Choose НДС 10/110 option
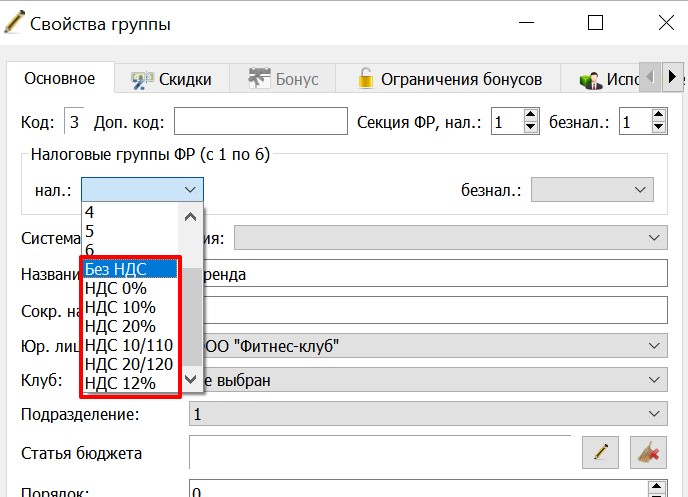Screen dimensions: 688x497 pyautogui.click(x=130, y=345)
